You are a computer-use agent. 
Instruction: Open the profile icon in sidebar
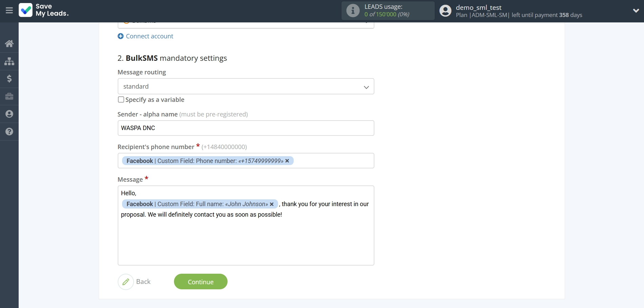click(9, 114)
